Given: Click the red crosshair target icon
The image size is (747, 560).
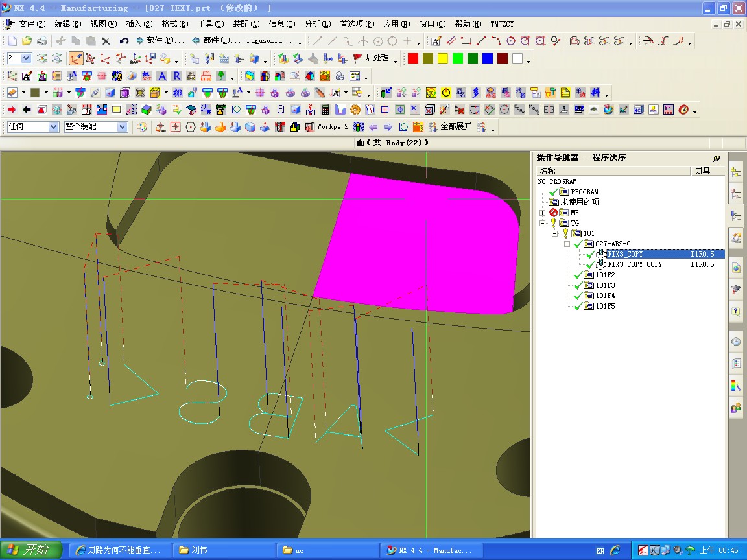Looking at the screenshot, I should pos(175,126).
